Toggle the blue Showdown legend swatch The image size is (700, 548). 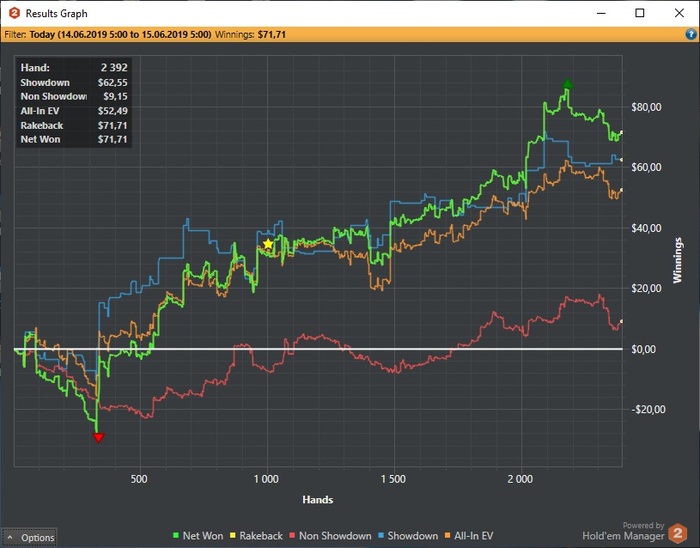[381, 536]
